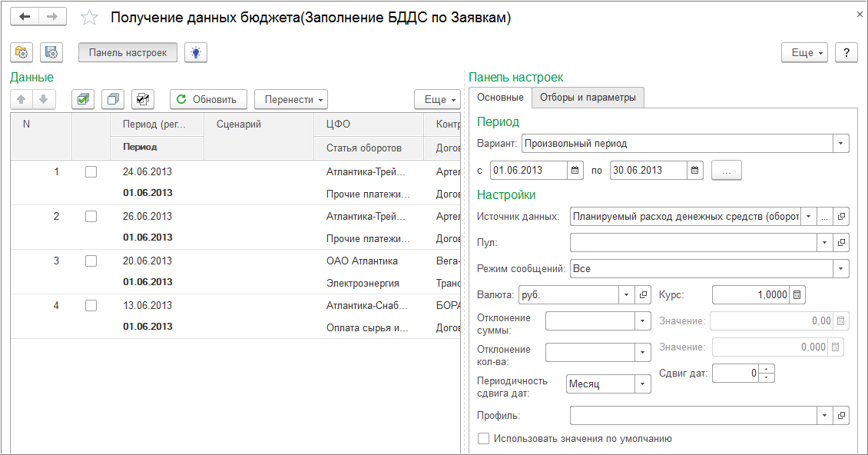The width and height of the screenshot is (868, 455).
Task: Add to favorites with the star icon
Action: click(x=90, y=17)
